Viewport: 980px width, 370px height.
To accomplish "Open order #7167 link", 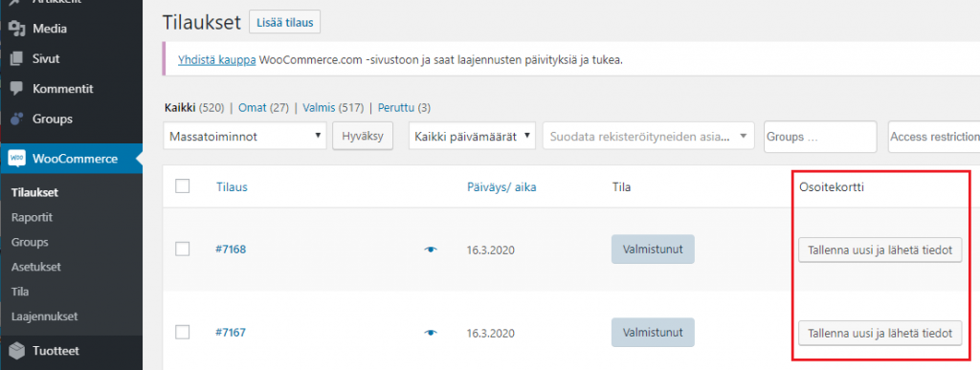I will (x=231, y=333).
